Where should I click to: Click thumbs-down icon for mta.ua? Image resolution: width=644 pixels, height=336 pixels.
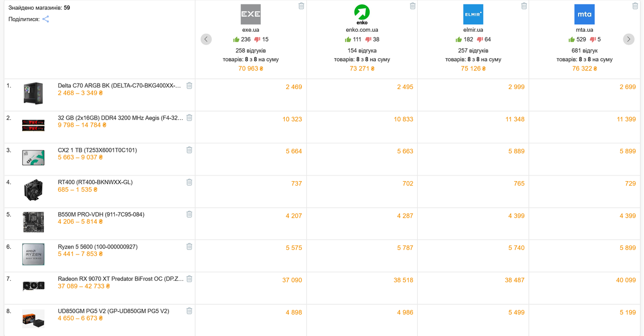pyautogui.click(x=593, y=40)
